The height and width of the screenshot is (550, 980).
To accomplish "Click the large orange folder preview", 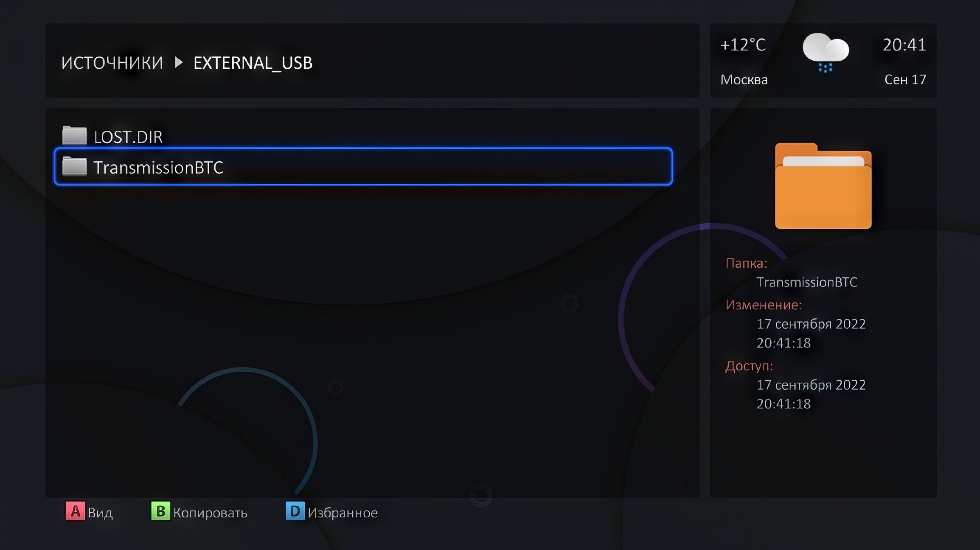I will click(x=823, y=186).
